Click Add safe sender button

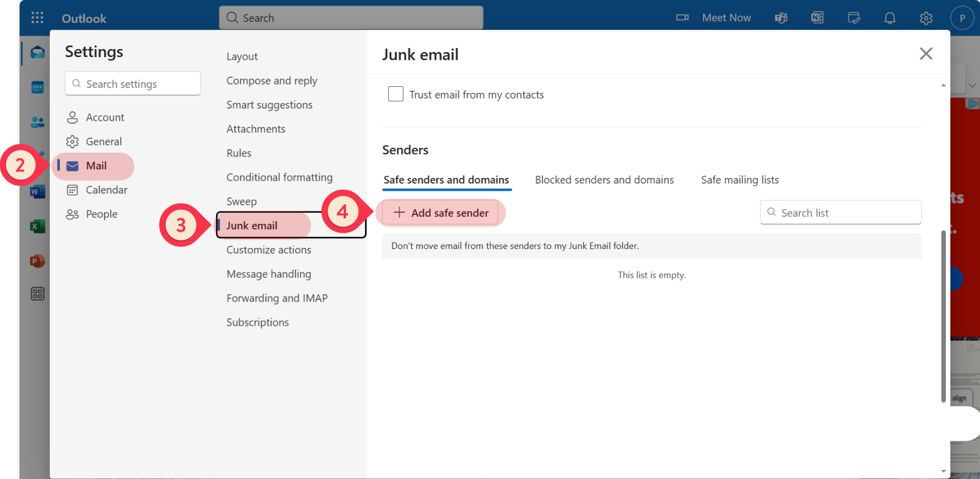pyautogui.click(x=440, y=213)
